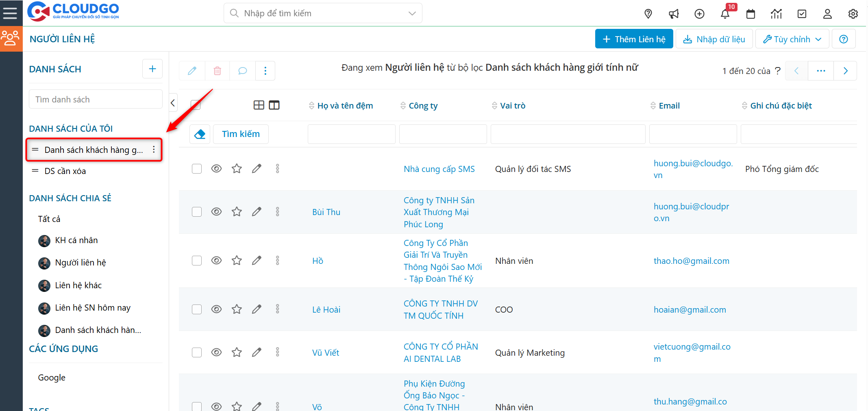This screenshot has width=868, height=411.
Task: Tick the checkbox for Bùi Thu row
Action: click(x=197, y=212)
